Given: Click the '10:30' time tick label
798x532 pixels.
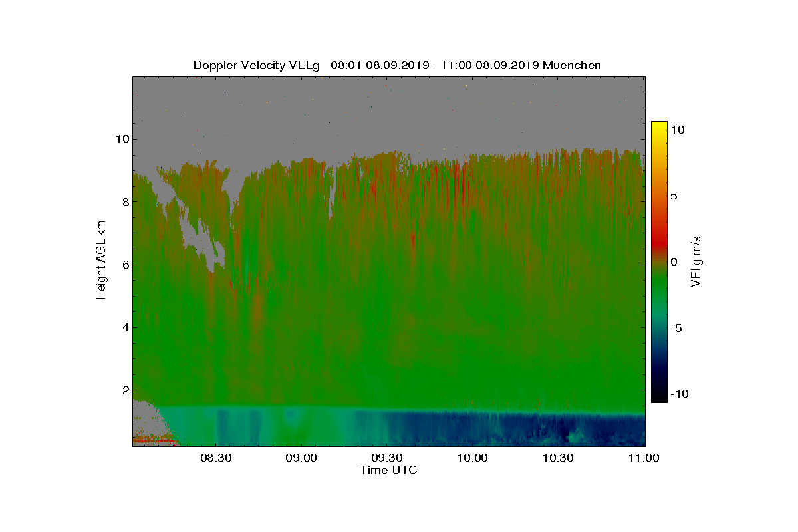Looking at the screenshot, I should (x=559, y=458).
